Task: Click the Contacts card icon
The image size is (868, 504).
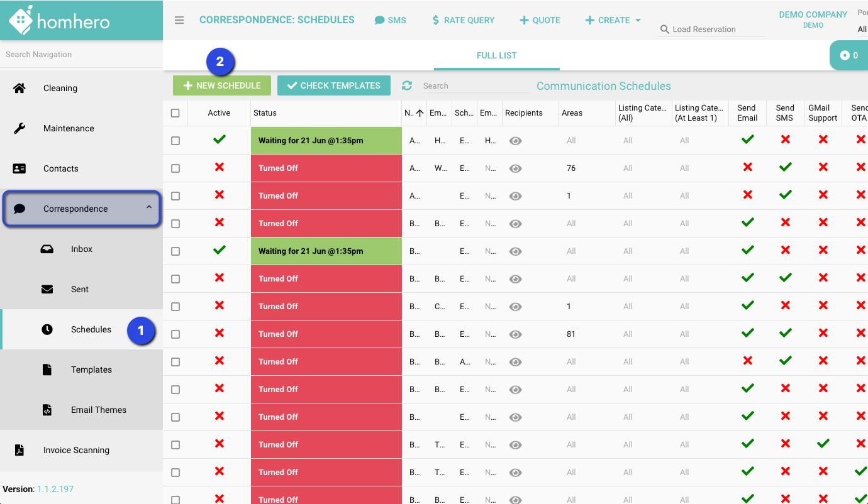Action: (x=19, y=168)
